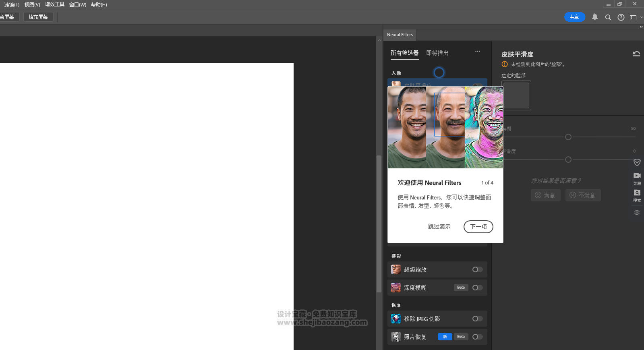Open the help question mark icon
Screen dimensions: 644x350
click(621, 17)
